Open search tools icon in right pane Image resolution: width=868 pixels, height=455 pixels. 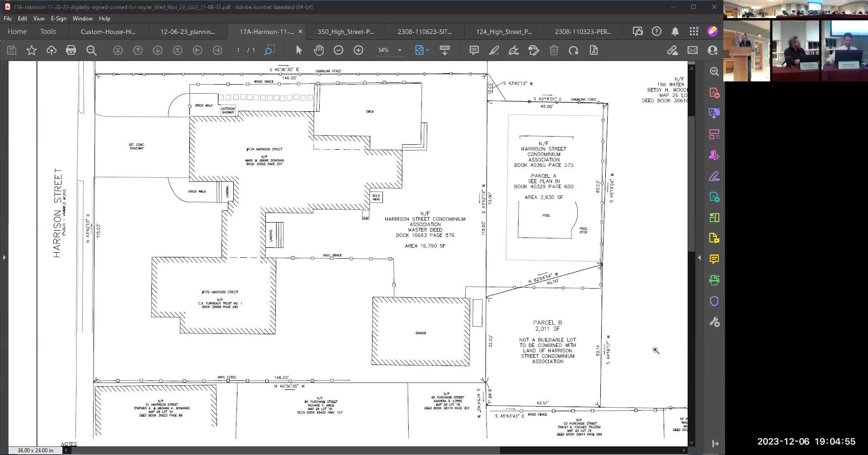(x=714, y=71)
